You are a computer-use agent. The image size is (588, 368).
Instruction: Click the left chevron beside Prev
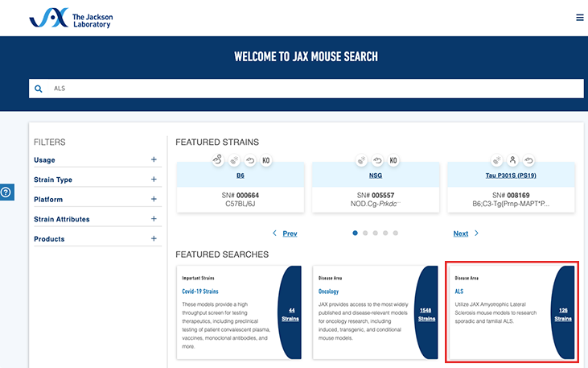click(x=274, y=234)
